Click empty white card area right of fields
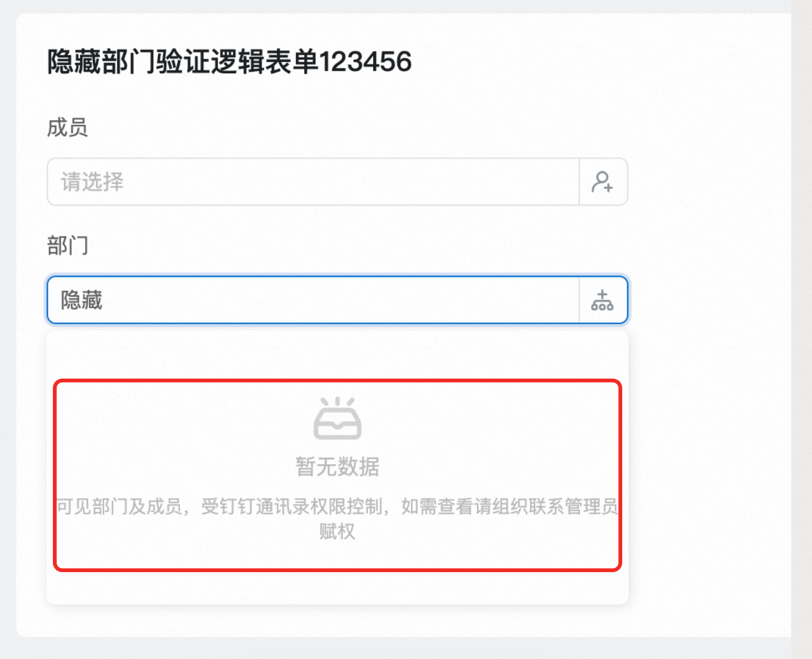812x659 pixels. (708, 236)
